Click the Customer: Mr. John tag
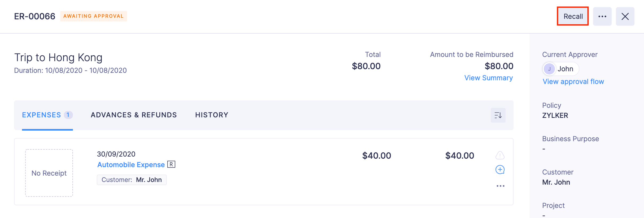This screenshot has height=218, width=644. 132,180
